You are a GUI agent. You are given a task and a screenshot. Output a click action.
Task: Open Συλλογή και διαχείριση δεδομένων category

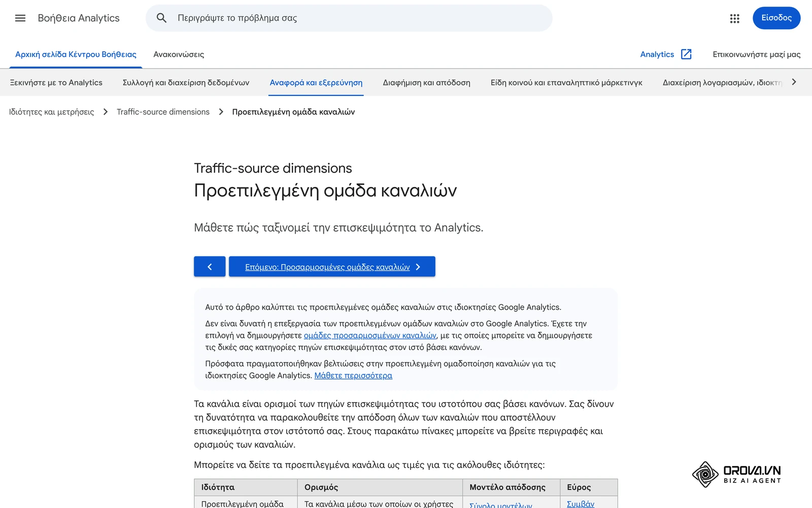[x=186, y=83]
